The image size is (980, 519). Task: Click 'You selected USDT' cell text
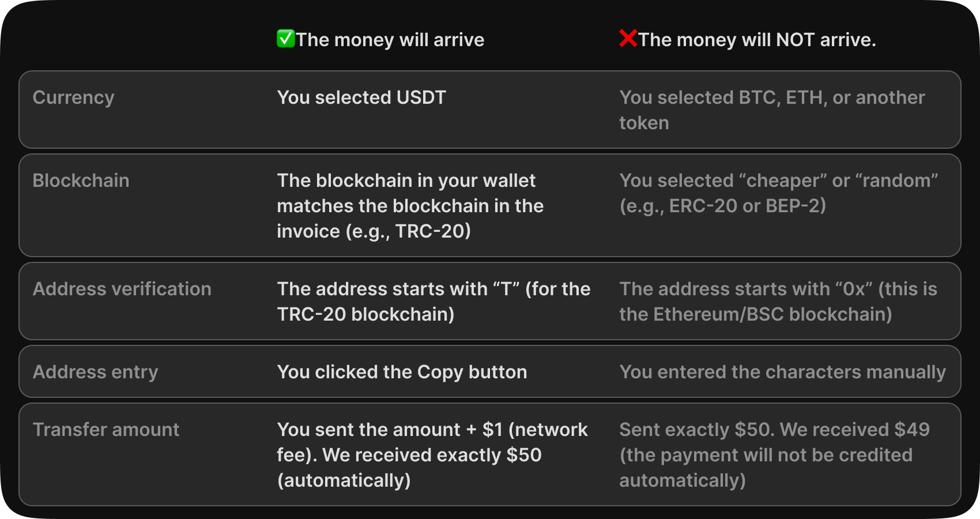click(361, 97)
